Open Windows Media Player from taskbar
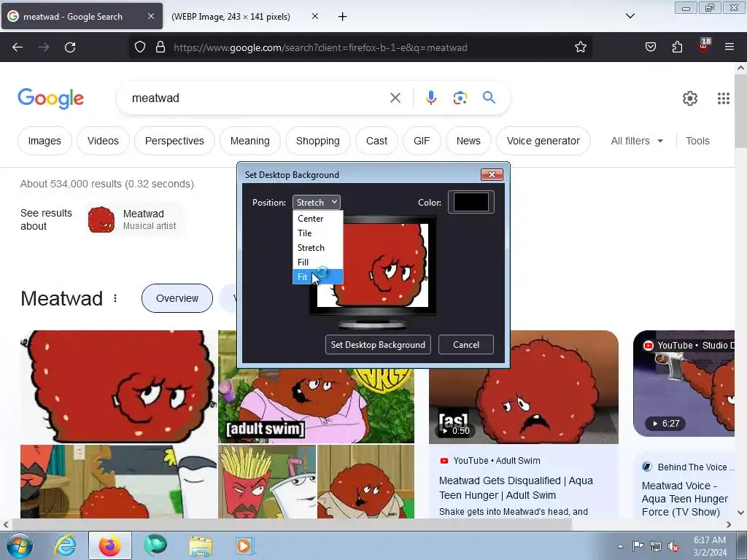This screenshot has width=747, height=560. (245, 545)
